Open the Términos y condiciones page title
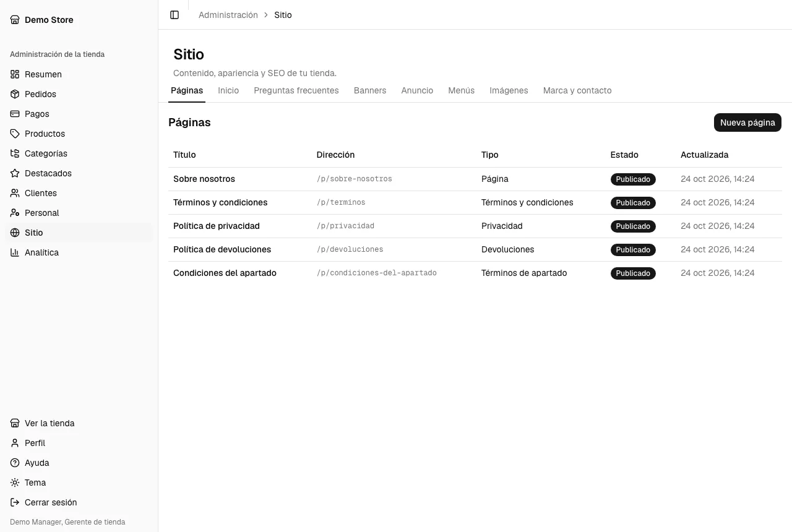This screenshot has width=792, height=532. pyautogui.click(x=220, y=202)
